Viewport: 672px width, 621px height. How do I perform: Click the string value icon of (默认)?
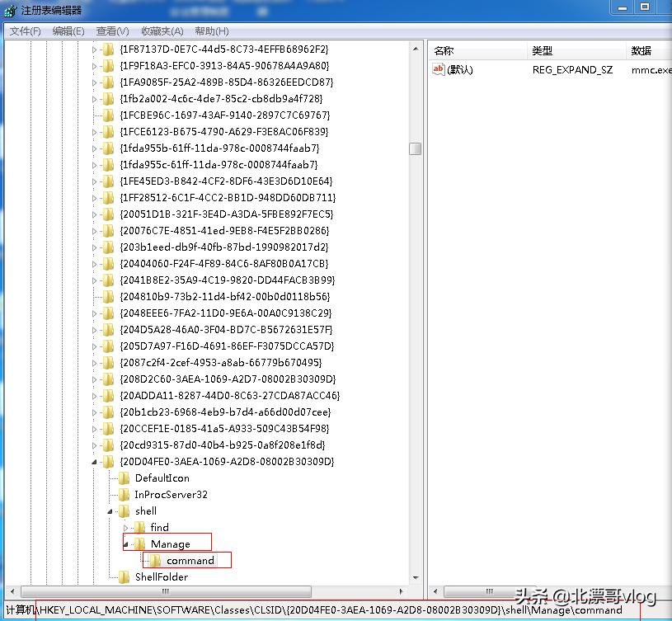[x=438, y=69]
